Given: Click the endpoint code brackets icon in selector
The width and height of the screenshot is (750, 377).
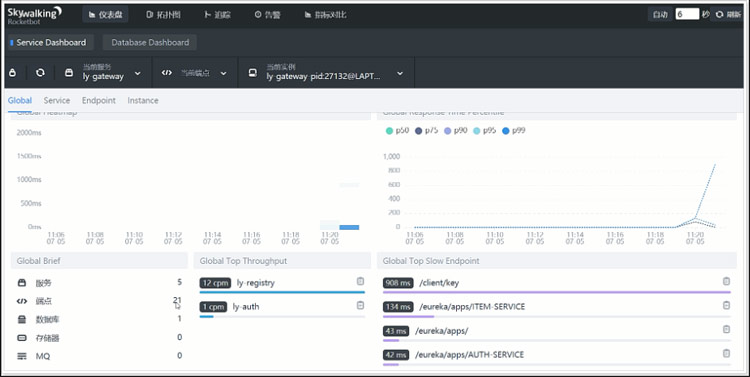Looking at the screenshot, I should [x=166, y=73].
